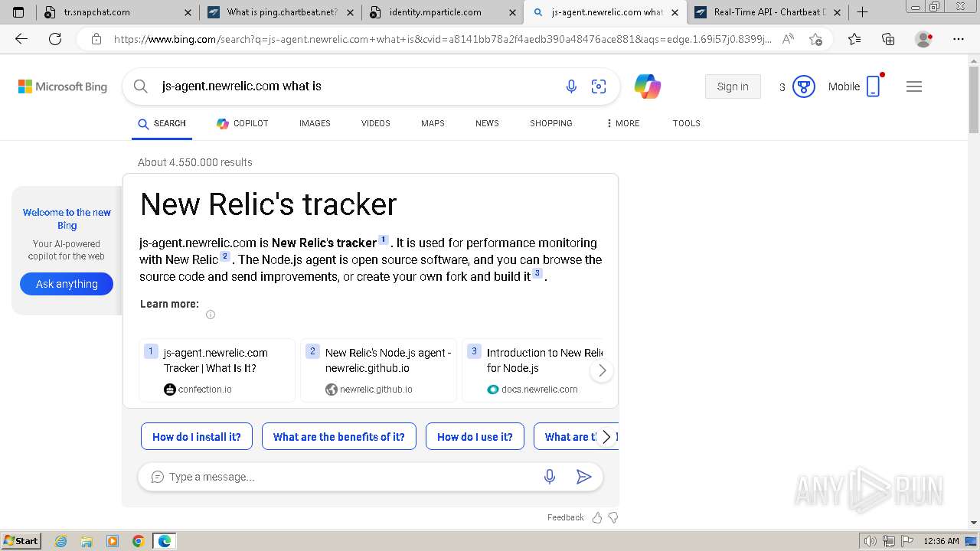Select the SHOPPING search tab

551,123
